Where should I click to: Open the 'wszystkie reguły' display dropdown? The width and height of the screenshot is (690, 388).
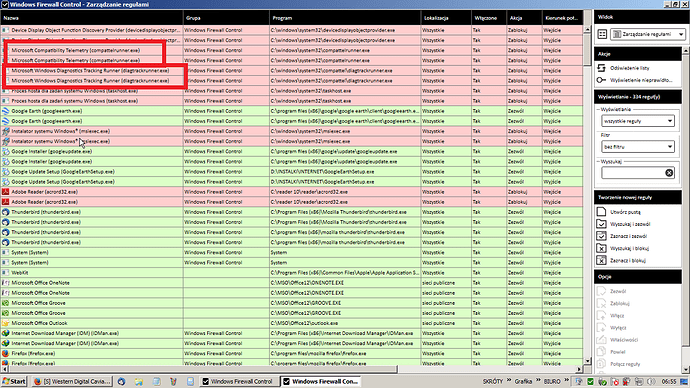tap(638, 121)
